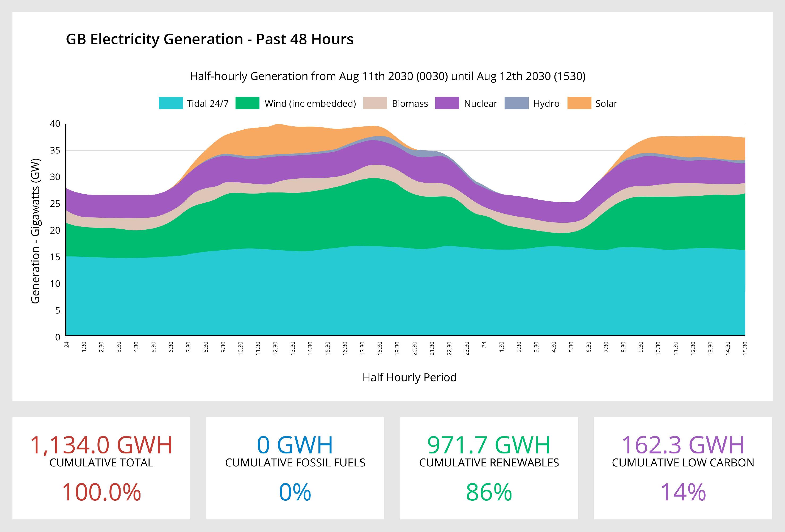
Task: Click the orange Solar legend swatch
Action: click(x=579, y=103)
